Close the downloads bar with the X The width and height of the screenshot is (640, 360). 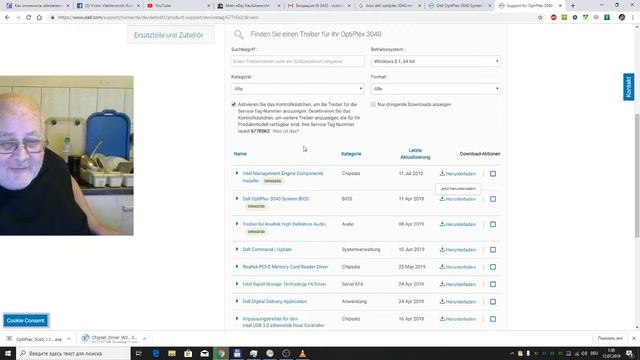[634, 338]
